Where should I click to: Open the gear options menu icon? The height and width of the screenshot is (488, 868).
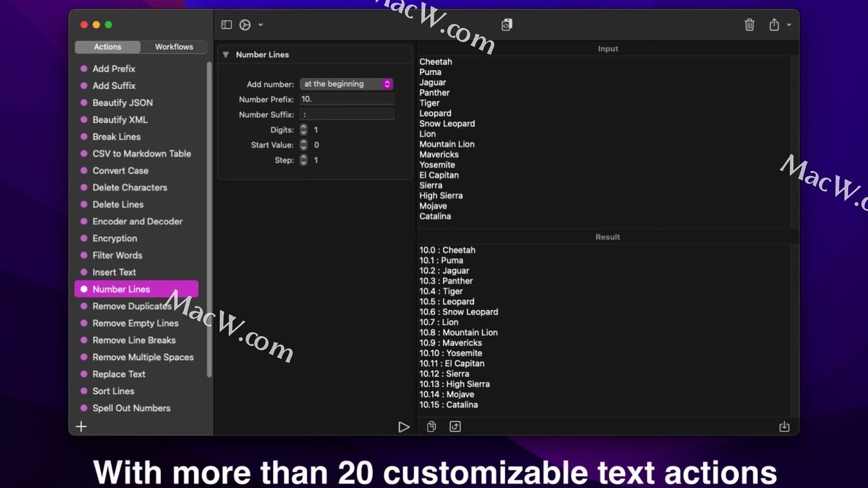pos(245,25)
